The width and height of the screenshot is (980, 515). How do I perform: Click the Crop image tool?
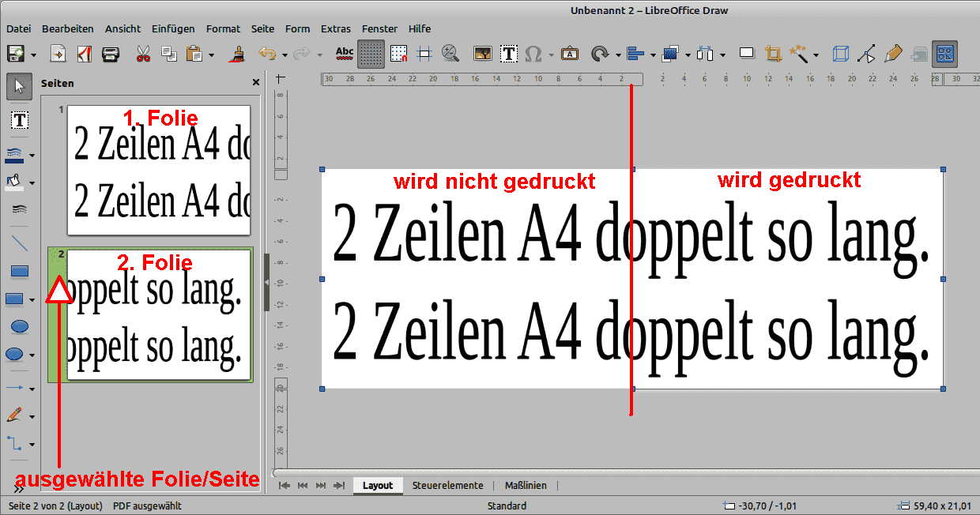pos(774,54)
